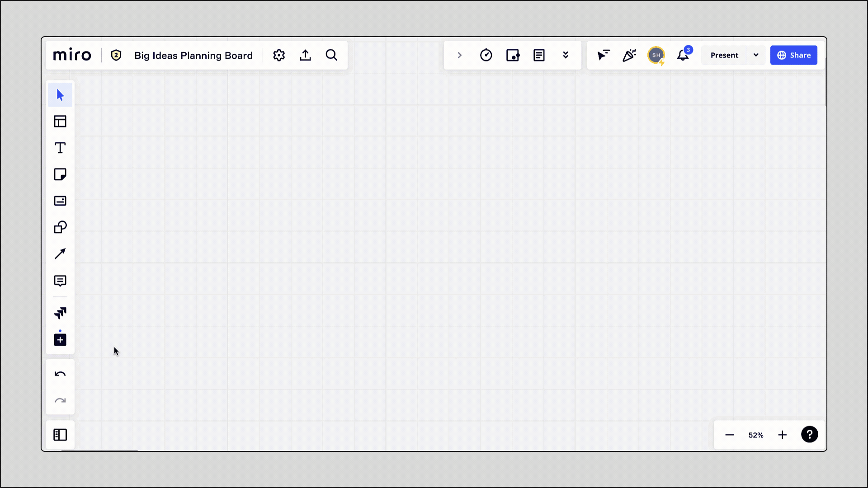
Task: Click the shield badge icon
Action: [116, 55]
